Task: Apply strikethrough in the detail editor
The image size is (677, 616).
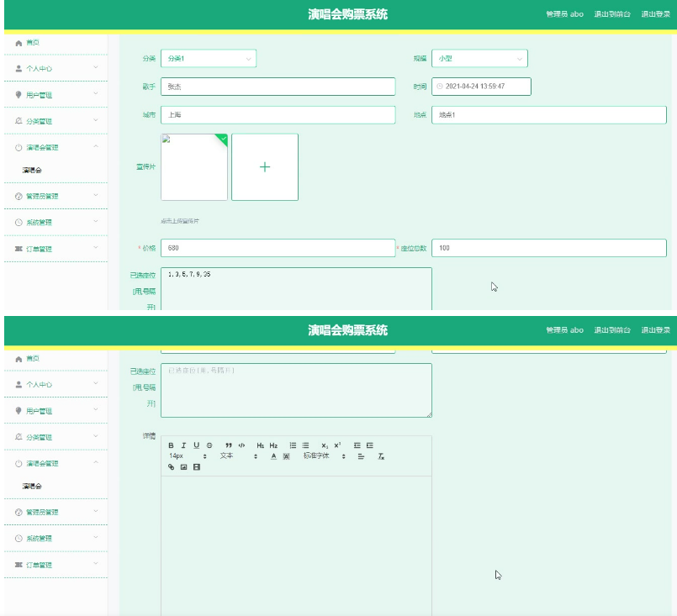Action: coord(209,445)
